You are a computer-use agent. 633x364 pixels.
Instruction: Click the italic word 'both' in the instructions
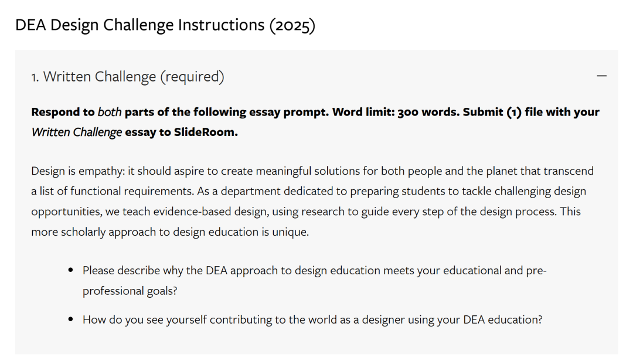coord(110,112)
